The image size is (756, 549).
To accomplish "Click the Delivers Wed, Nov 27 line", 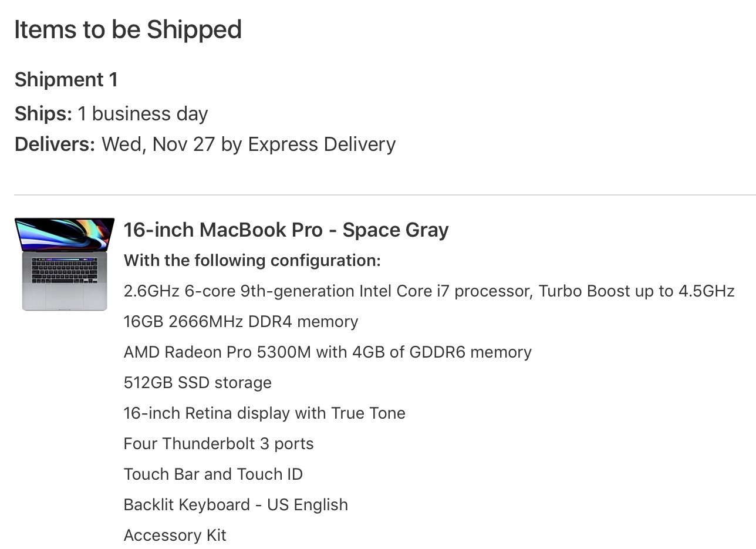I will tap(205, 144).
